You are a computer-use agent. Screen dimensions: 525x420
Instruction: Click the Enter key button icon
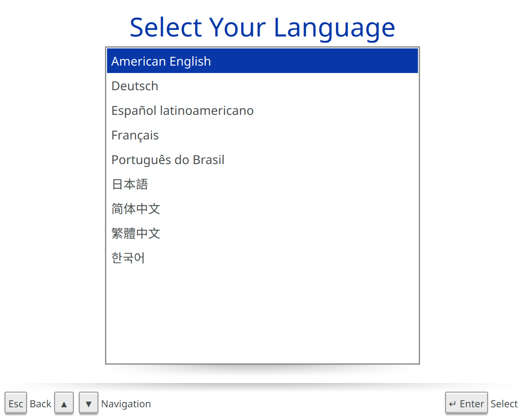[x=466, y=403]
